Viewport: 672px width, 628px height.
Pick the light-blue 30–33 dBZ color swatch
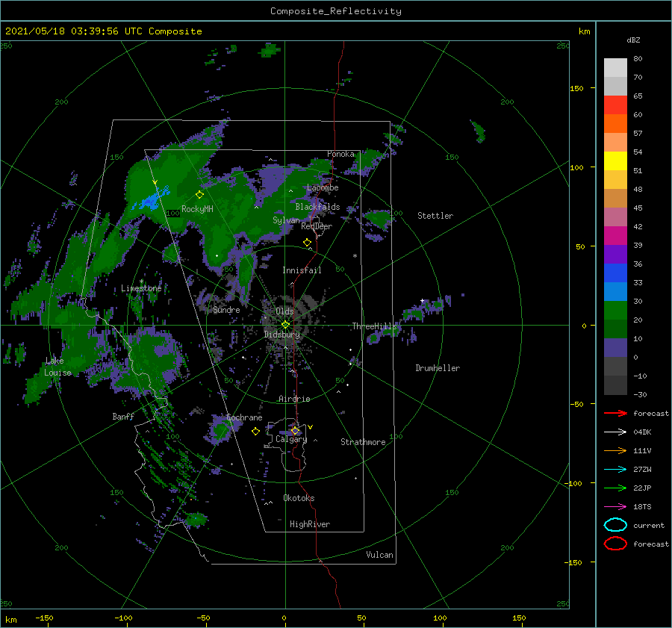pyautogui.click(x=615, y=291)
